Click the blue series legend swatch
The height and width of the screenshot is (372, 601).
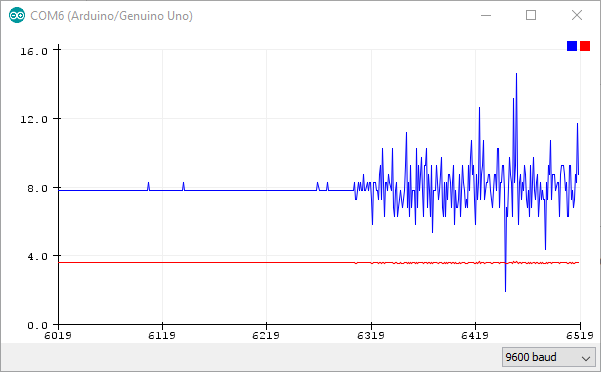click(572, 46)
